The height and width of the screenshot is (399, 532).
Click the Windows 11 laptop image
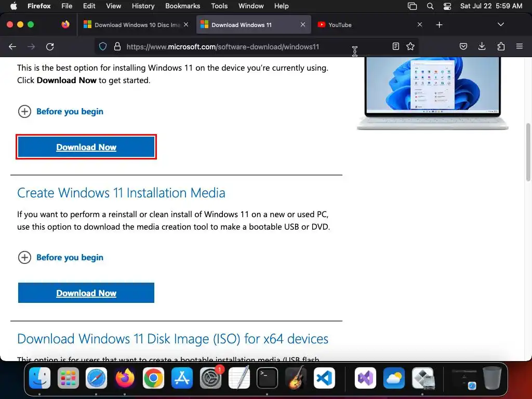coord(433,94)
